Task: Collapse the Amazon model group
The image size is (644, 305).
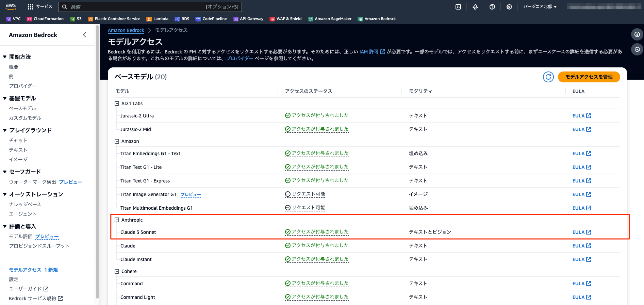Action: point(117,141)
